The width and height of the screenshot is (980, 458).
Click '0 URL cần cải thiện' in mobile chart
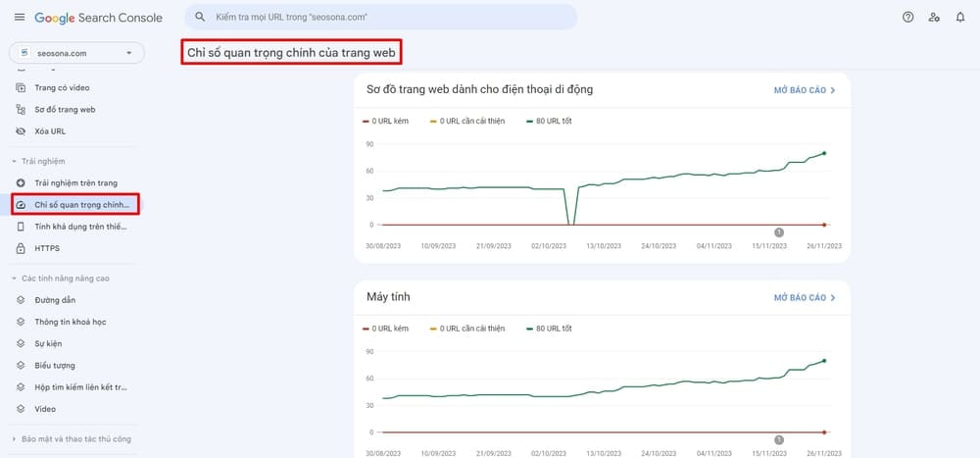(x=467, y=122)
